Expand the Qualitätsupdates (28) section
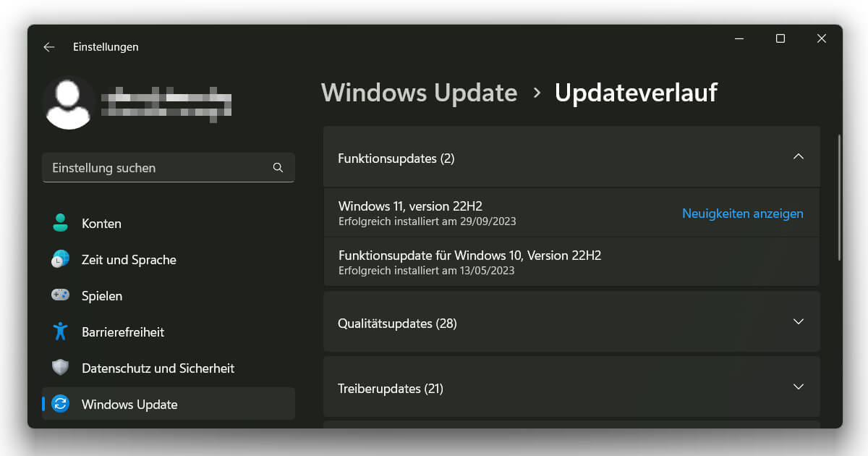The height and width of the screenshot is (456, 868). tap(799, 321)
